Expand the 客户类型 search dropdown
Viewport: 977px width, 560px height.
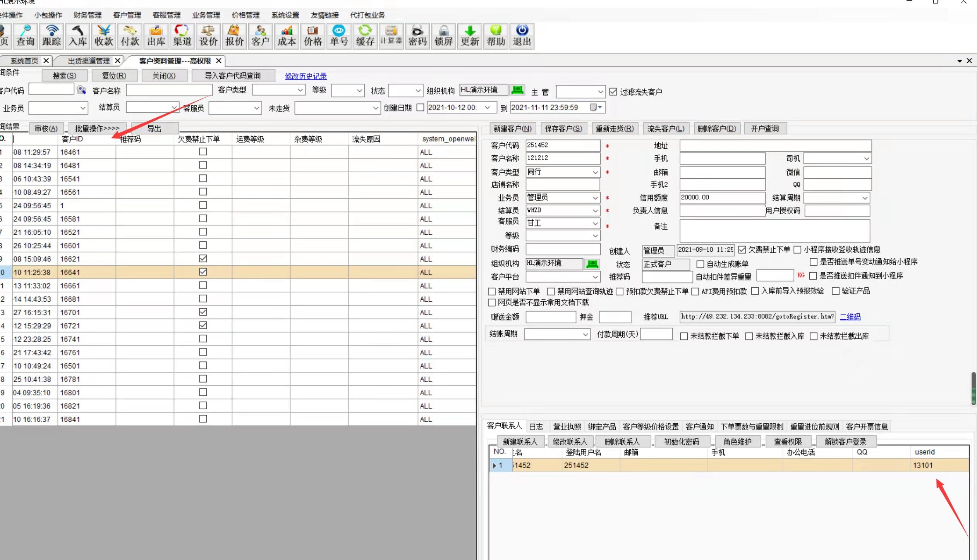300,90
